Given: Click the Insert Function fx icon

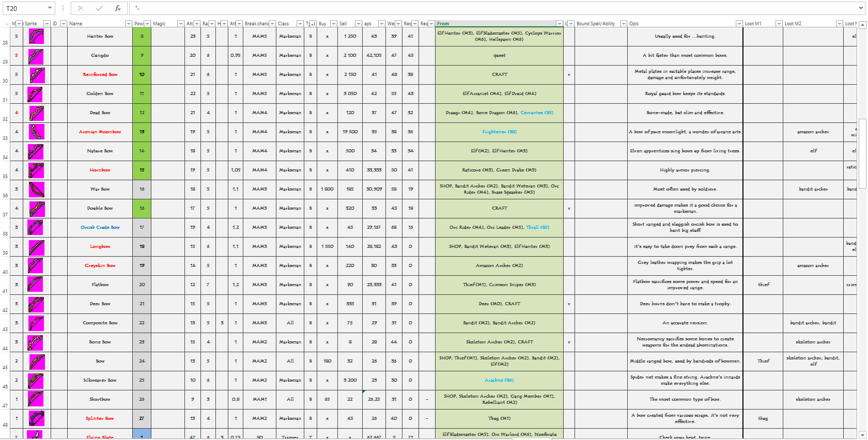Looking at the screenshot, I should pos(117,8).
